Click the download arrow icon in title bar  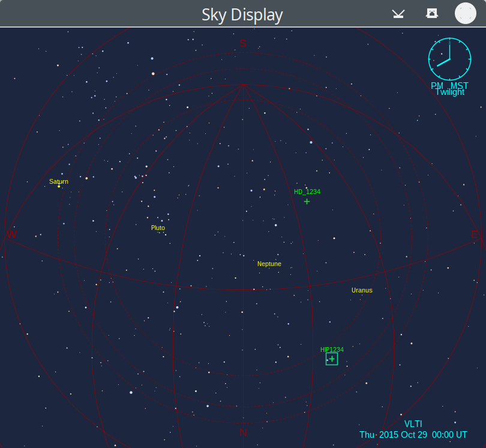pyautogui.click(x=398, y=13)
